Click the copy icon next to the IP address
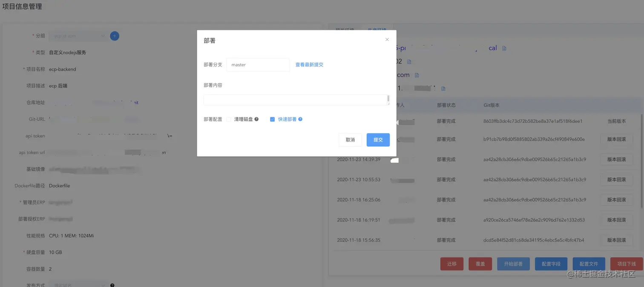The image size is (644, 287). pyautogui.click(x=443, y=88)
